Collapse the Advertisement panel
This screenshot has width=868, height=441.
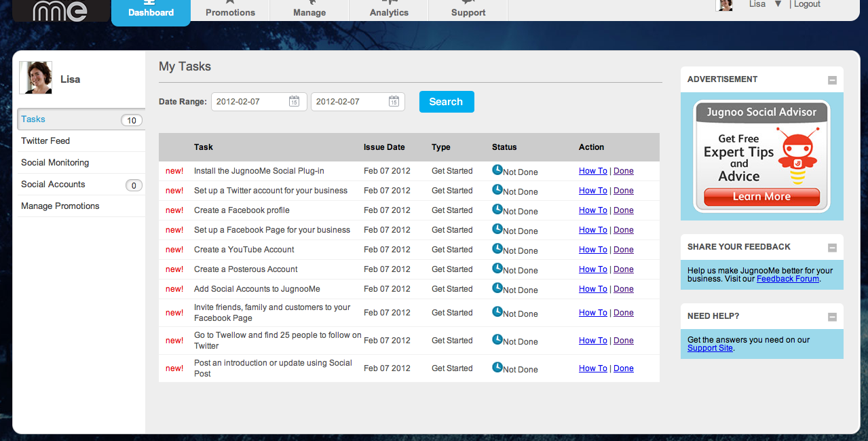click(x=832, y=80)
